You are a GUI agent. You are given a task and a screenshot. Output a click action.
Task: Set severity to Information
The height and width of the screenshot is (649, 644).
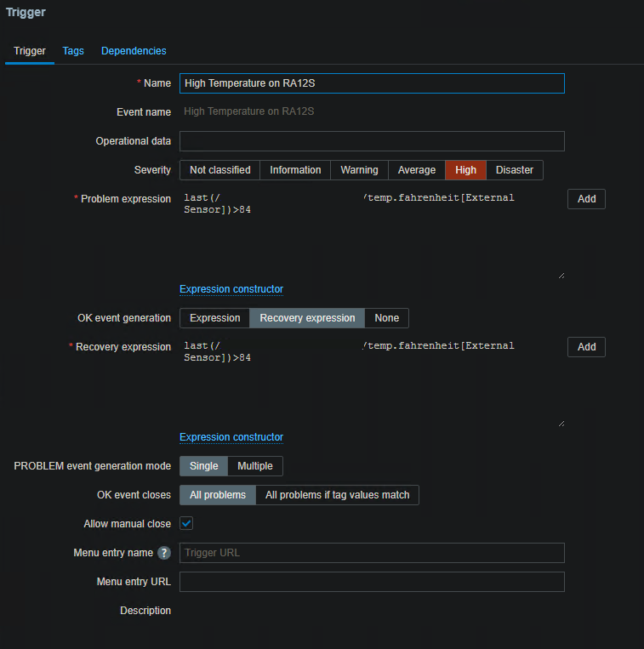[x=295, y=170]
